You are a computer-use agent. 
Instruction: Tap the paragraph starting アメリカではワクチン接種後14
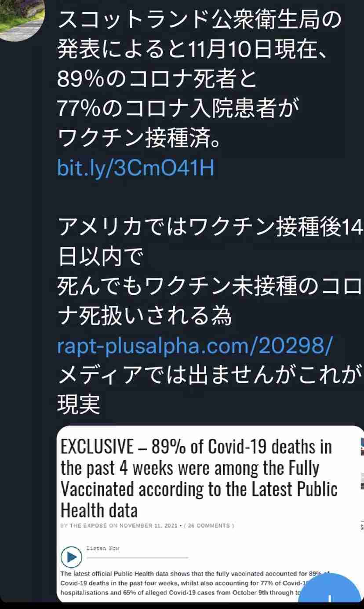coord(211,271)
